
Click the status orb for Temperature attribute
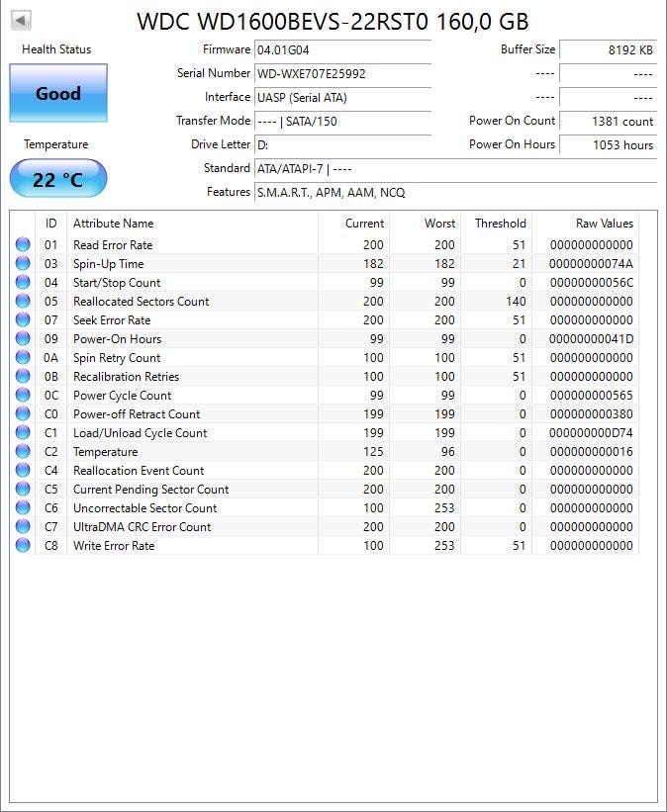pos(23,452)
